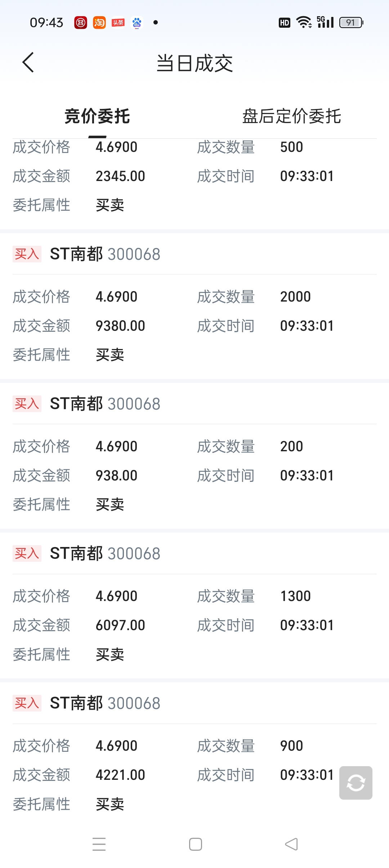
Task: Select the trade amount 9380.00 value
Action: coord(120,326)
